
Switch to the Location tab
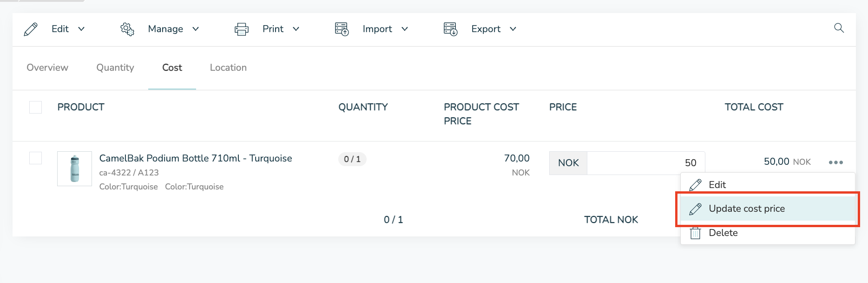pyautogui.click(x=228, y=67)
